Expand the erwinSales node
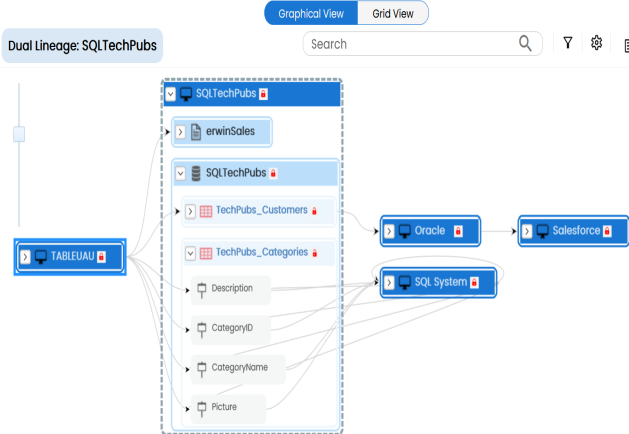629x434 pixels. tap(180, 131)
